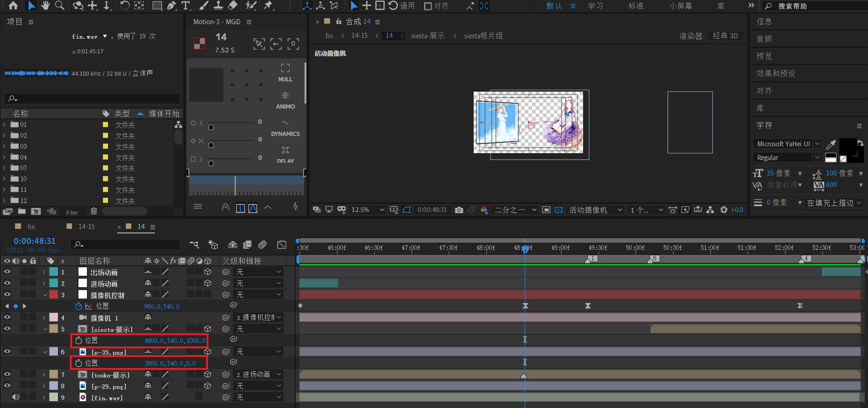Select the Clone Stamp tool
The height and width of the screenshot is (408, 868).
click(218, 5)
